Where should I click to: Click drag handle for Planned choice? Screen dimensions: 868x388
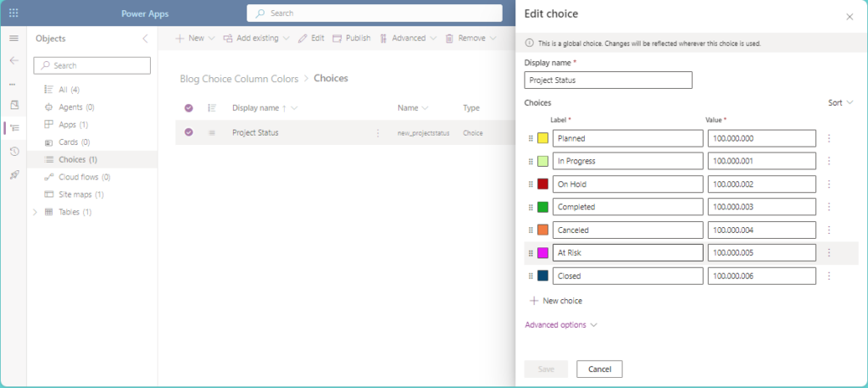click(531, 138)
